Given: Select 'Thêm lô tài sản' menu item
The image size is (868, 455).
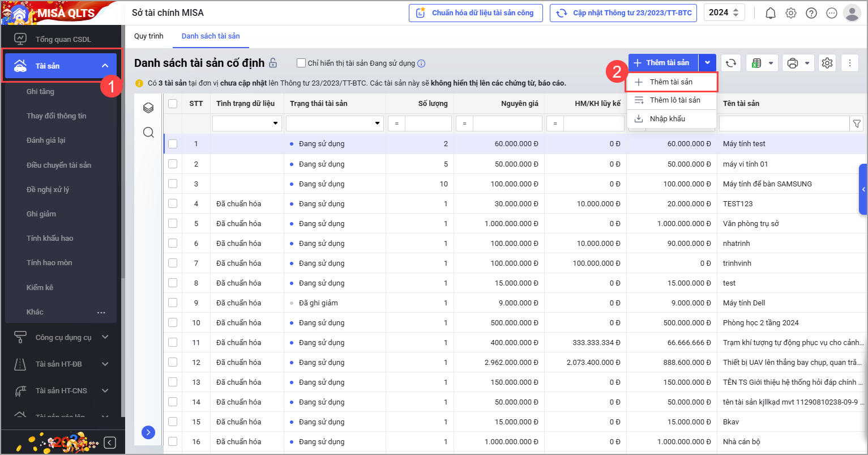Looking at the screenshot, I should [674, 100].
